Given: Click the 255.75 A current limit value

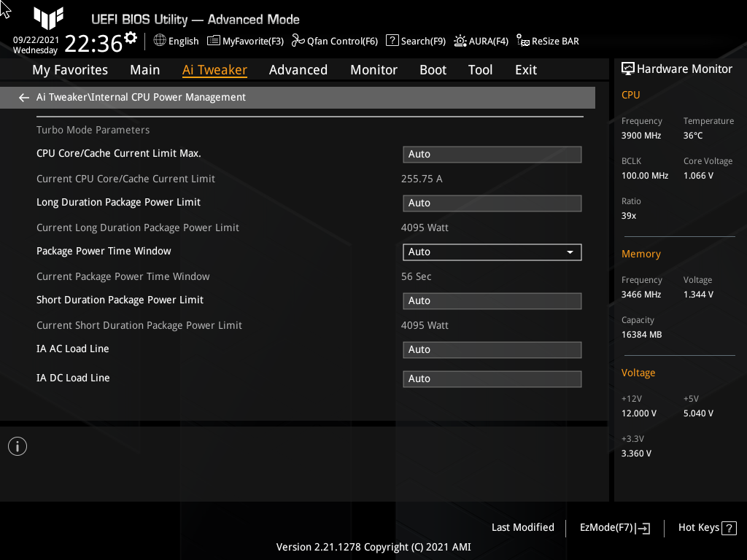Looking at the screenshot, I should pos(422,179).
